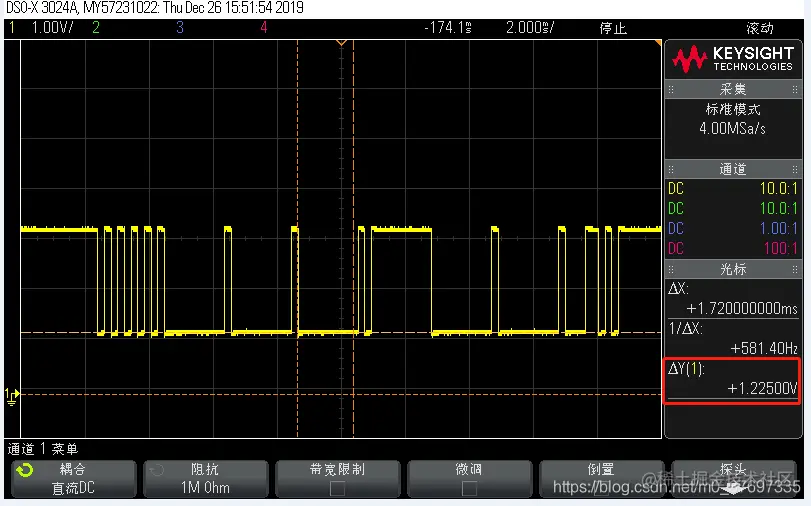Image resolution: width=811 pixels, height=506 pixels.
Task: Click the -174.1 delay time value
Action: coord(448,27)
